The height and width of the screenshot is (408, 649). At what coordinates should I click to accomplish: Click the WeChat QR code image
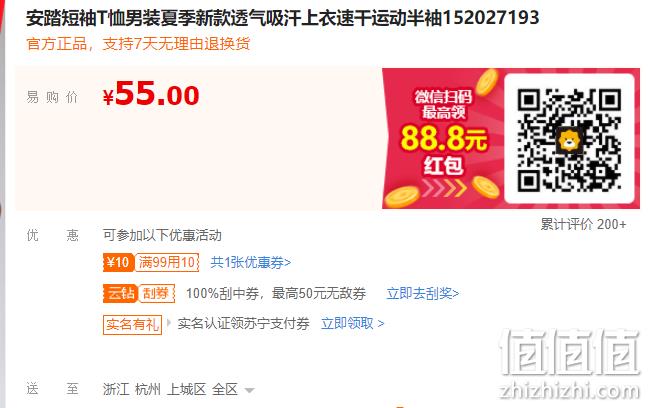click(x=569, y=139)
